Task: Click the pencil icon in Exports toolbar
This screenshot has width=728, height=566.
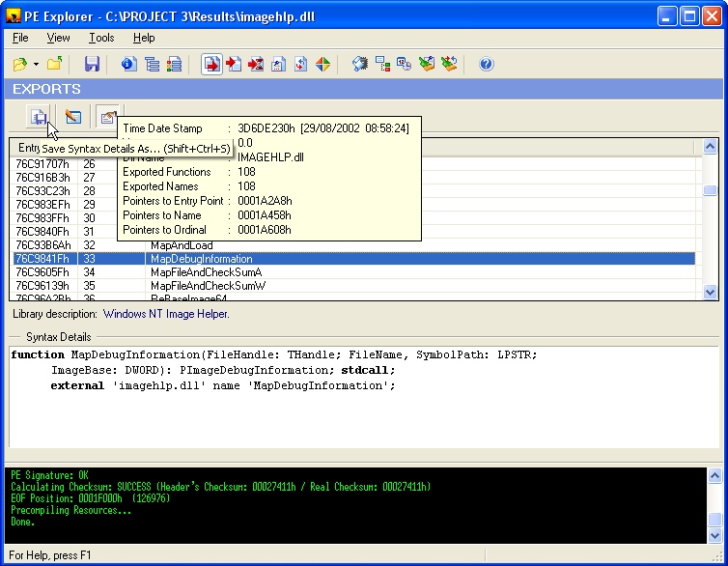Action: pyautogui.click(x=72, y=117)
